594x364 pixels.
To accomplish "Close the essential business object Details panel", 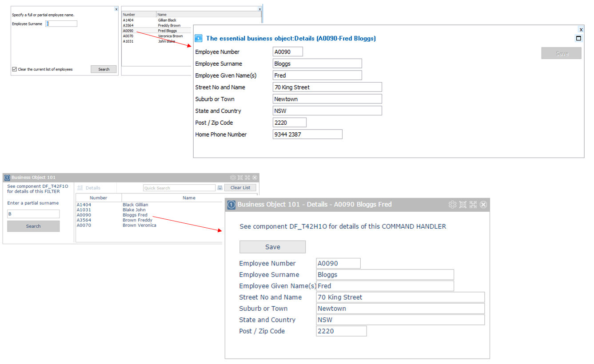I will point(581,30).
